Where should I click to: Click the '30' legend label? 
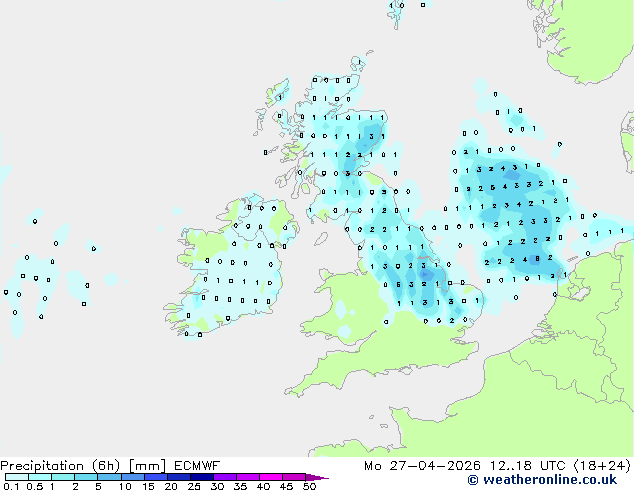click(217, 486)
